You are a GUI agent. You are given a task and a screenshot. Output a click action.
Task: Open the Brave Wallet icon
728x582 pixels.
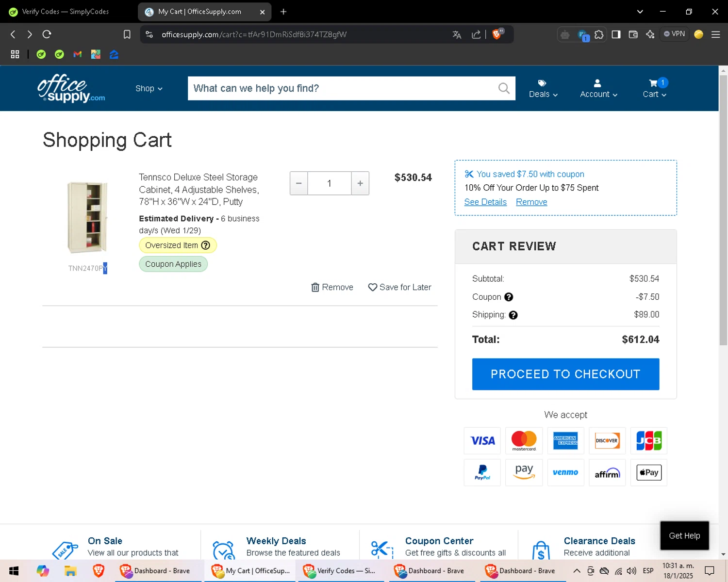pyautogui.click(x=633, y=34)
